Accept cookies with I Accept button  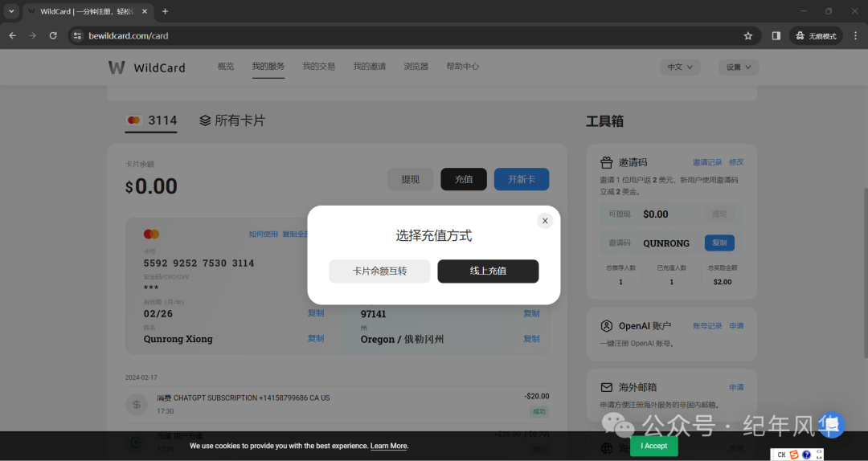click(x=653, y=446)
